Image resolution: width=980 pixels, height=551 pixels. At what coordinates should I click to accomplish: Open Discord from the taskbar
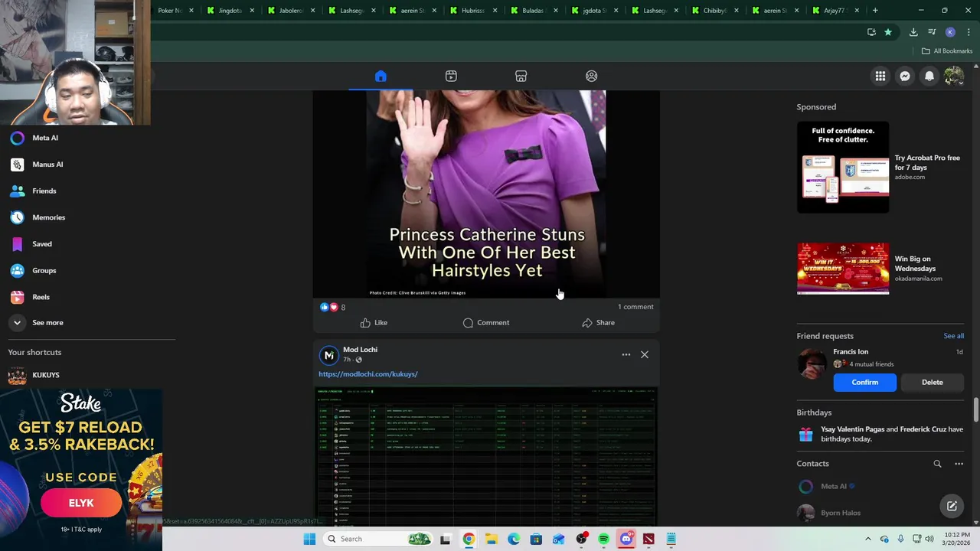[626, 539]
